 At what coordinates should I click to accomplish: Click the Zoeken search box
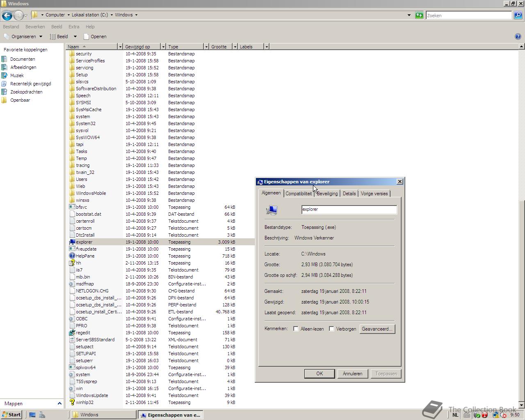click(x=469, y=15)
